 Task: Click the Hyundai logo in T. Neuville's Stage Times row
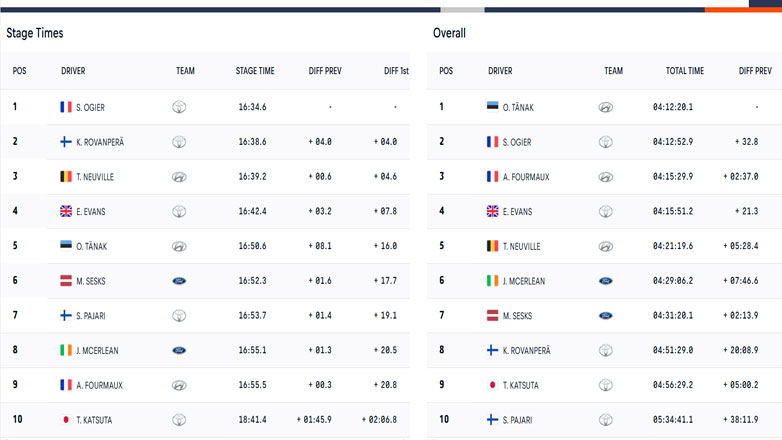coord(179,177)
